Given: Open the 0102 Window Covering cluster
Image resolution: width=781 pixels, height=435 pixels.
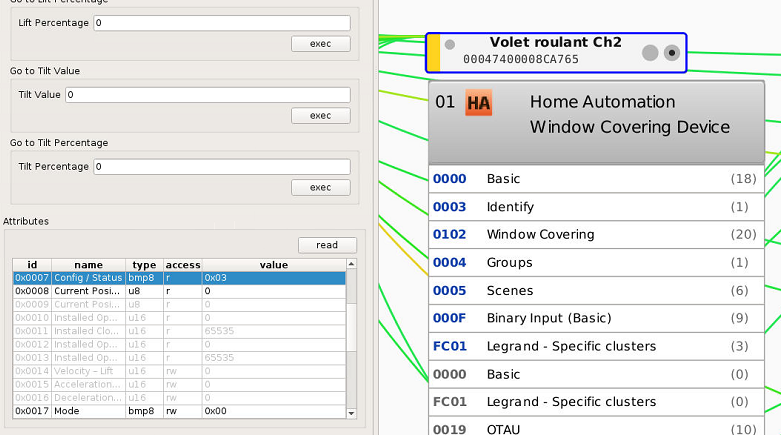Looking at the screenshot, I should [596, 235].
